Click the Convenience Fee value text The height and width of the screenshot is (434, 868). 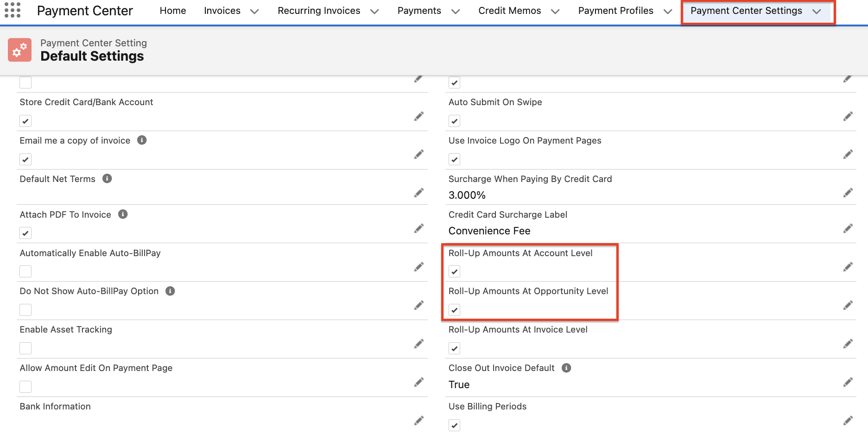pos(489,231)
